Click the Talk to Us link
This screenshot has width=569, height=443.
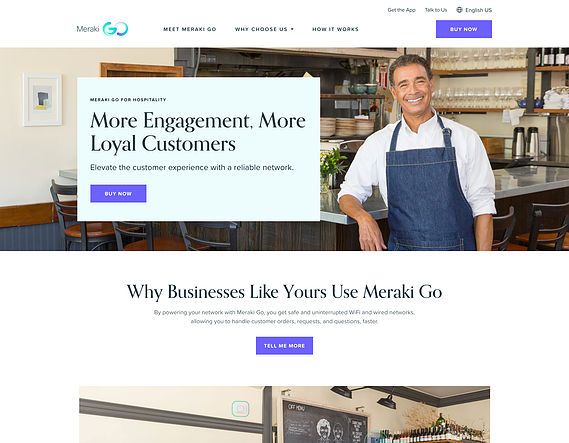pos(436,10)
